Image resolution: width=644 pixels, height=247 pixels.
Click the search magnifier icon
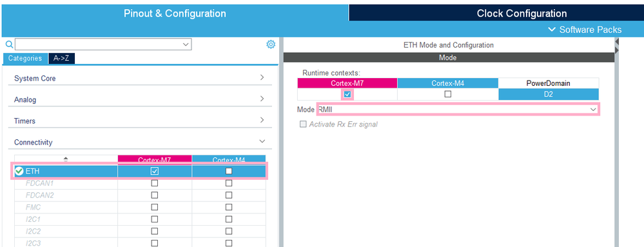tap(9, 44)
